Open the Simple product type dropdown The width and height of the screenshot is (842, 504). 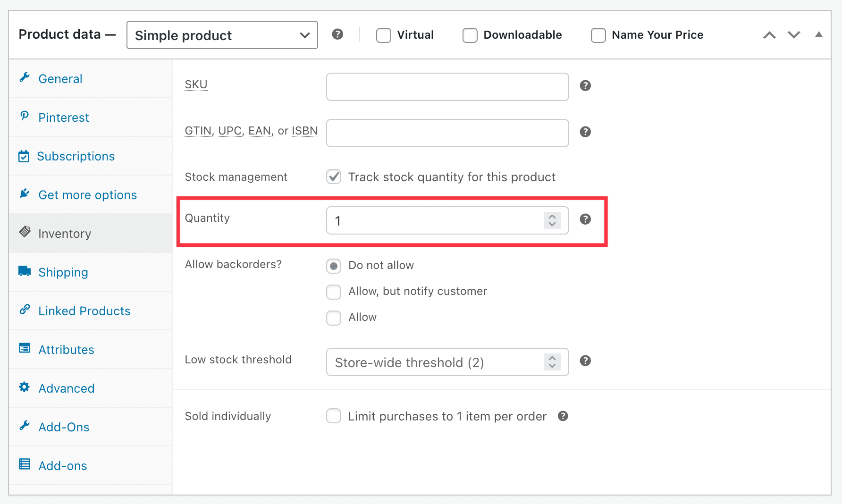pos(222,35)
